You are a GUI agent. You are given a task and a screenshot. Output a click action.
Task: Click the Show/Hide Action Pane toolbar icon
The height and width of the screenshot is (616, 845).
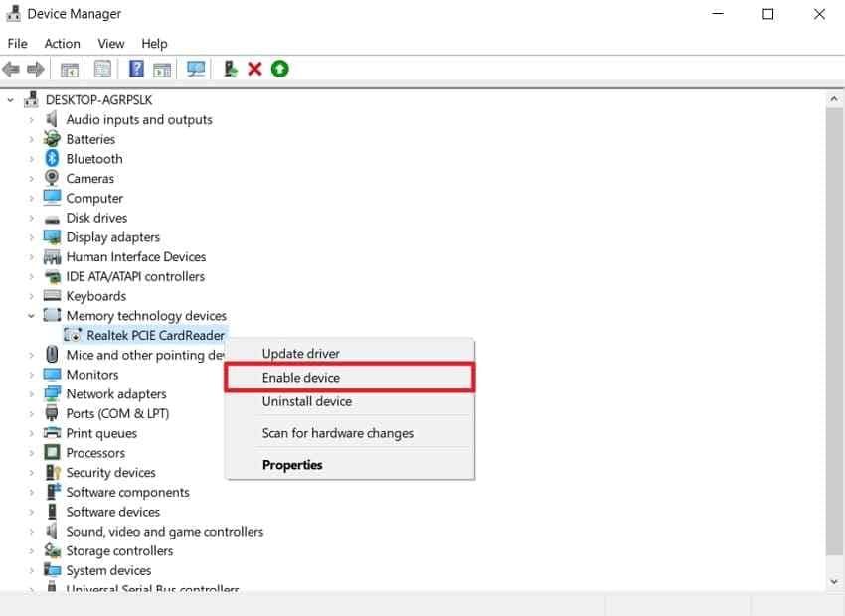point(162,69)
